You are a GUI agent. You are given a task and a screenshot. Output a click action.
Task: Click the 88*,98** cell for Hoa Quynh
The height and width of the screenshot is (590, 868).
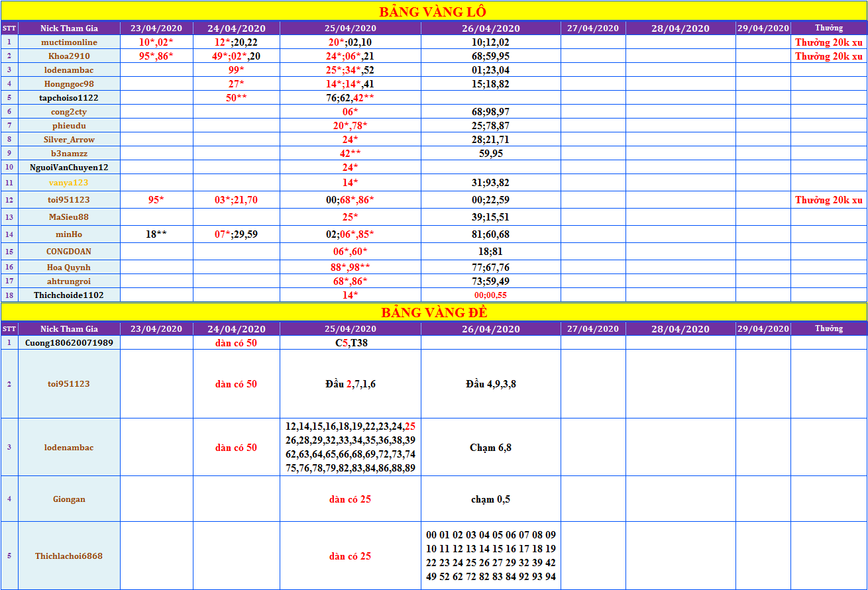point(351,268)
